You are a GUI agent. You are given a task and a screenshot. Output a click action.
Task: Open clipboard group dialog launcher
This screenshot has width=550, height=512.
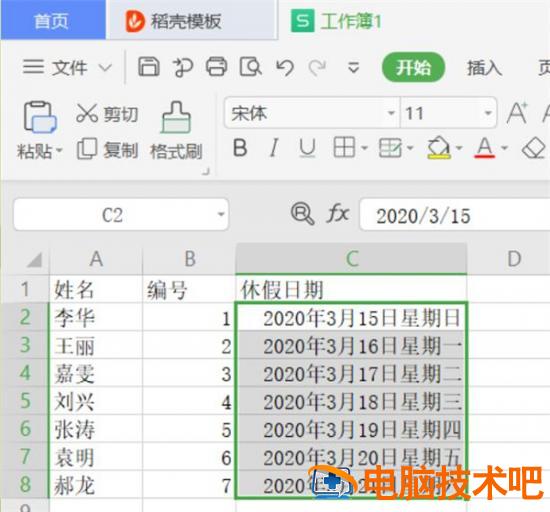click(206, 171)
